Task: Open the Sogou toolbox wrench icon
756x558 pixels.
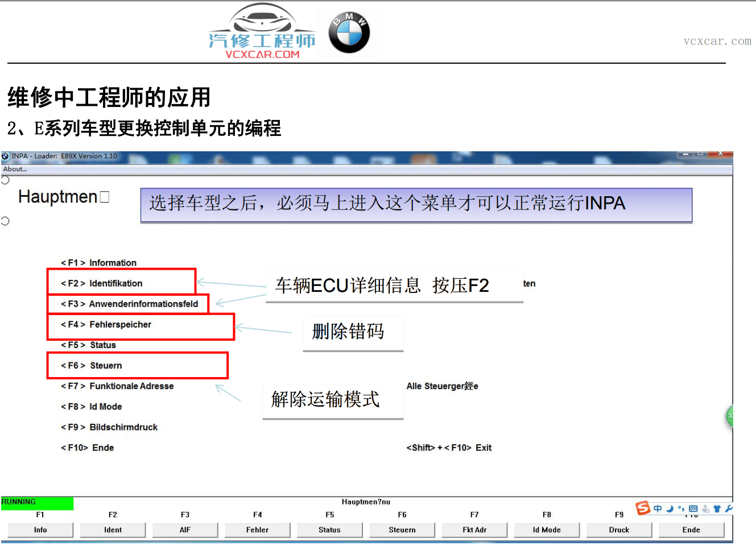Action: (729, 509)
